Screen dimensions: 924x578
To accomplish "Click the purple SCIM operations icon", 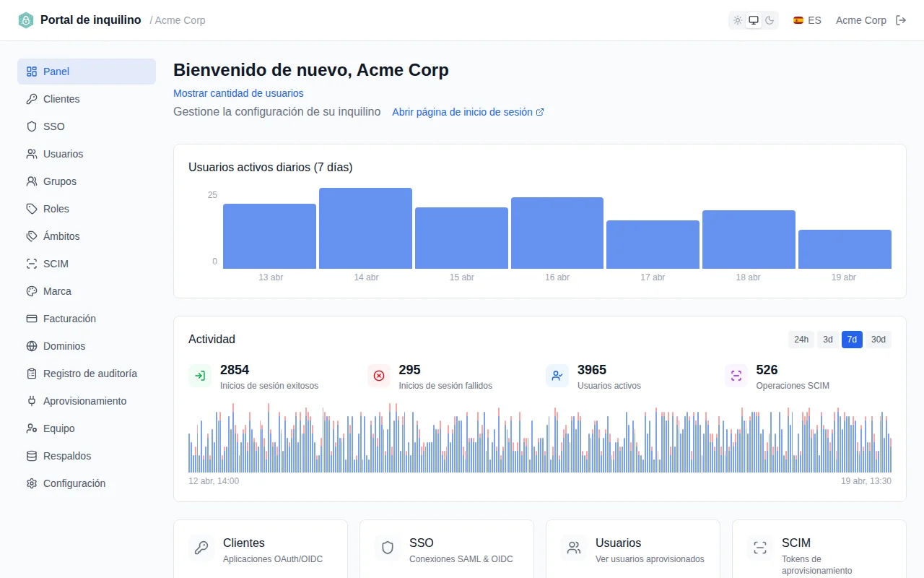I will [736, 376].
